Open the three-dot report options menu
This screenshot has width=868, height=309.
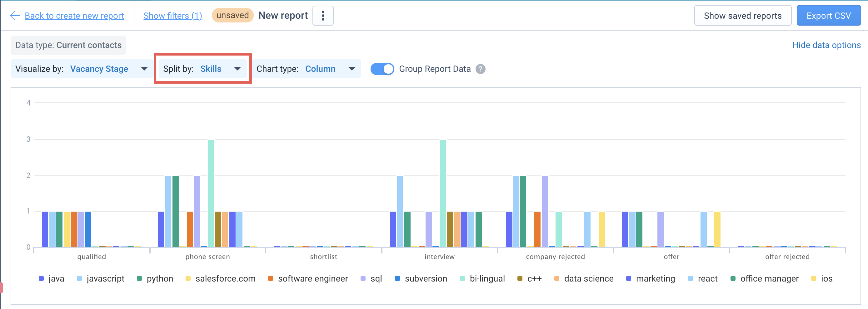[323, 16]
